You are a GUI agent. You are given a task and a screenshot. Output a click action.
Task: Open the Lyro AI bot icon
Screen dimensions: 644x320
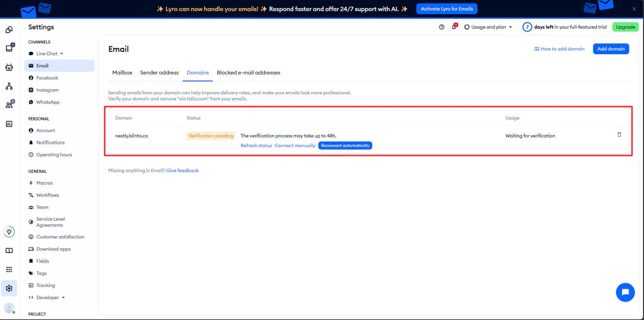pos(9,67)
